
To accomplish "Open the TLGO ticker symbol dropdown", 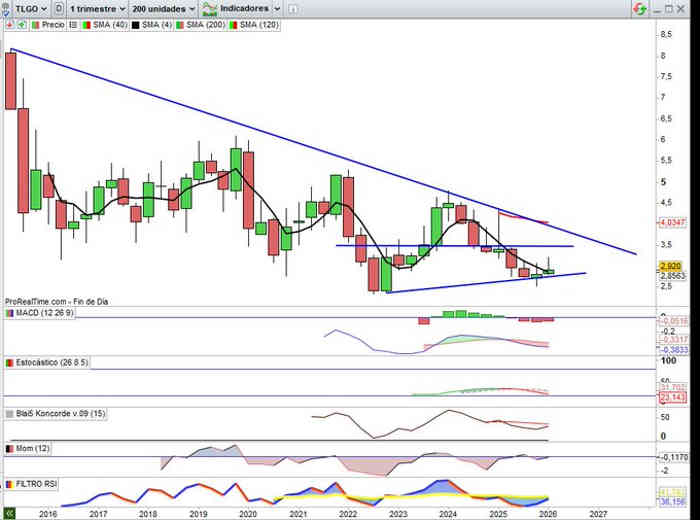I will [x=25, y=8].
